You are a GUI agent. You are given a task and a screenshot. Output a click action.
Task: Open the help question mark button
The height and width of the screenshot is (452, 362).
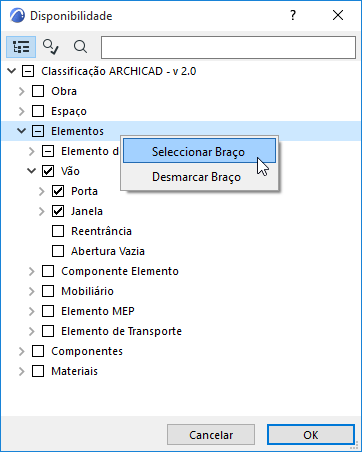[293, 15]
